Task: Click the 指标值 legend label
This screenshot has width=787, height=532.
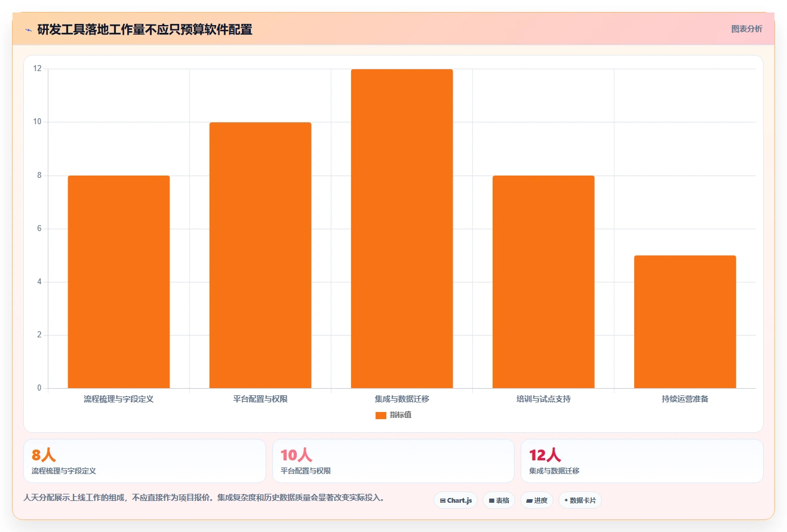Action: (x=400, y=415)
